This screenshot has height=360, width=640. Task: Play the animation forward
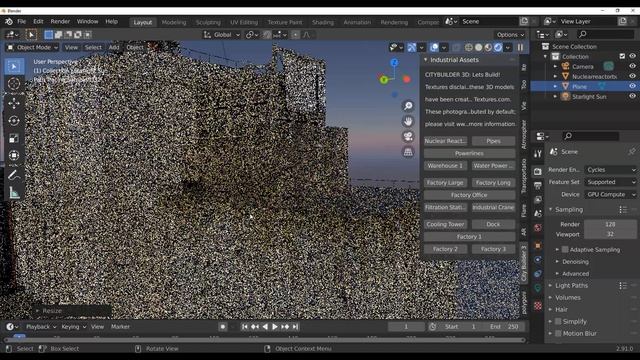275,327
